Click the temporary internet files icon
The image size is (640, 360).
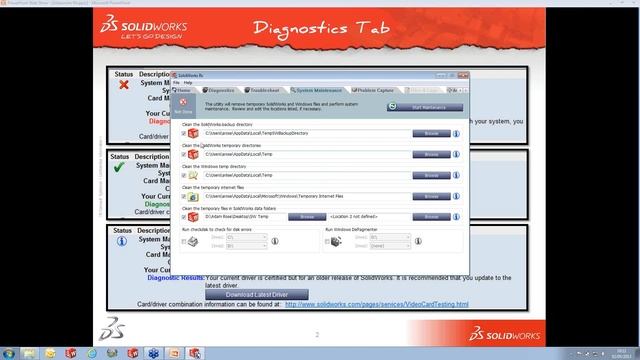[193, 197]
